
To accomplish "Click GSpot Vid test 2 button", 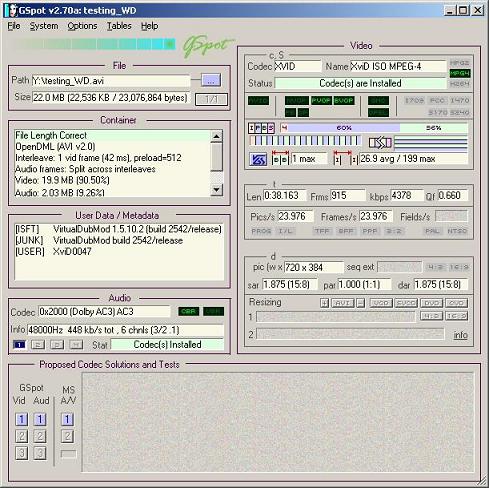I will pyautogui.click(x=22, y=436).
